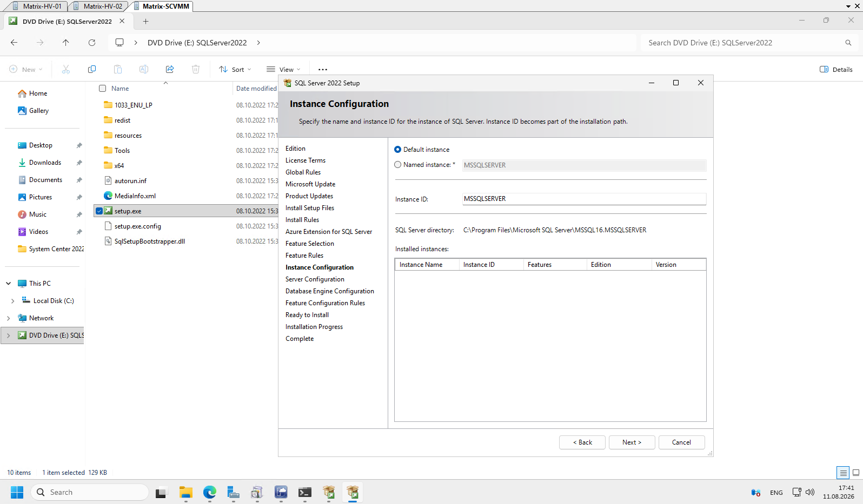Open the View dropdown menu
The image size is (863, 504).
point(283,69)
